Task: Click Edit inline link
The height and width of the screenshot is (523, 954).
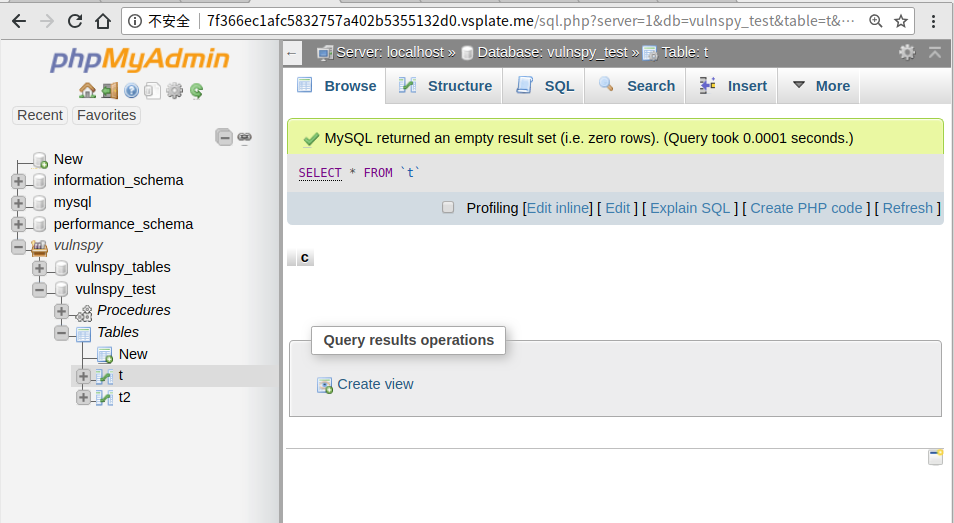Action: coord(558,208)
